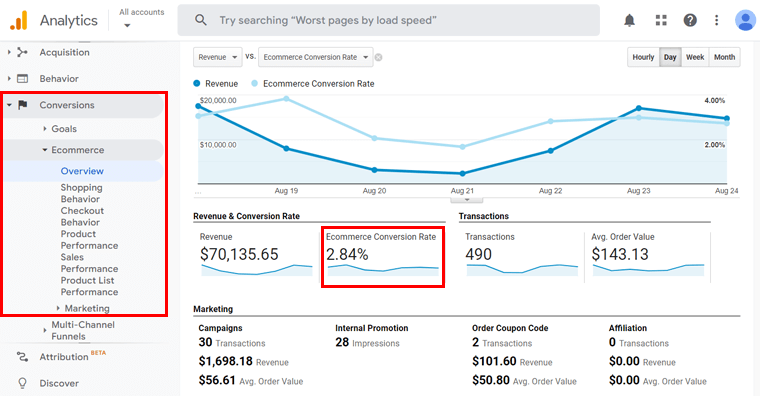Click the Campaigns marketing heading

(x=221, y=328)
